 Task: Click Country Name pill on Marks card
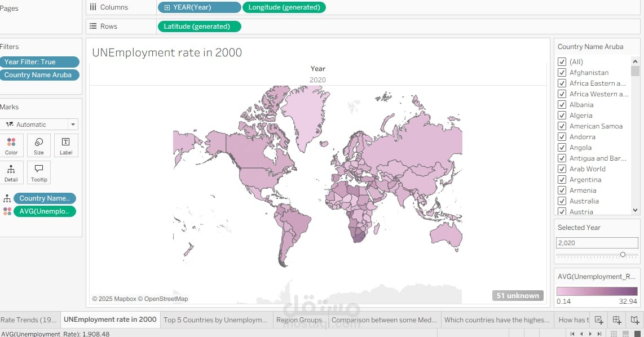(45, 198)
